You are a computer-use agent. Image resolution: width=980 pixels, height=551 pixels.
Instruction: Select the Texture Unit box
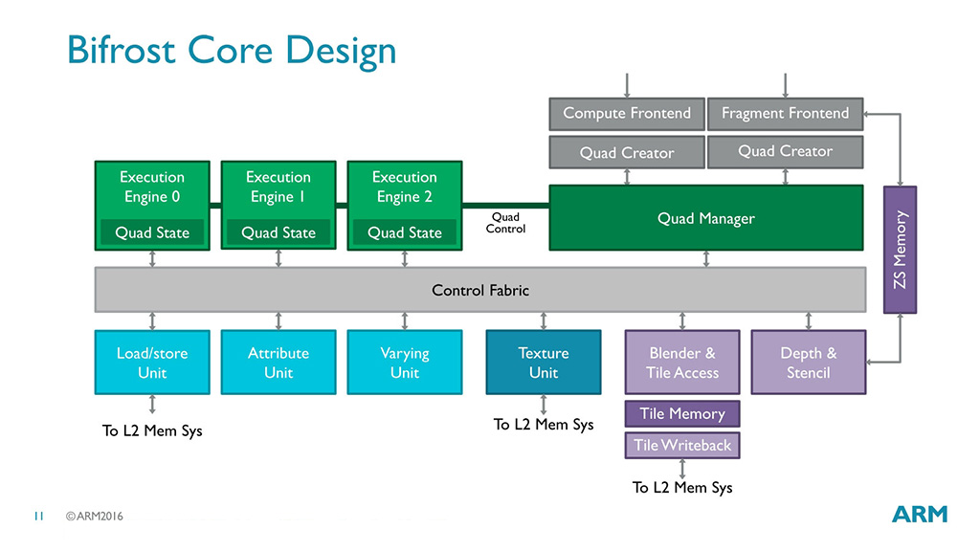[544, 363]
